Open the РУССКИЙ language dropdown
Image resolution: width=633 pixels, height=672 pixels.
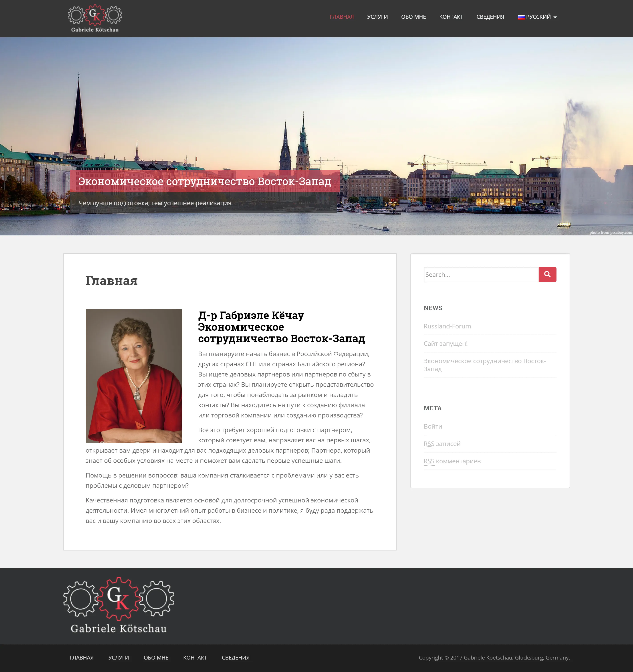537,17
